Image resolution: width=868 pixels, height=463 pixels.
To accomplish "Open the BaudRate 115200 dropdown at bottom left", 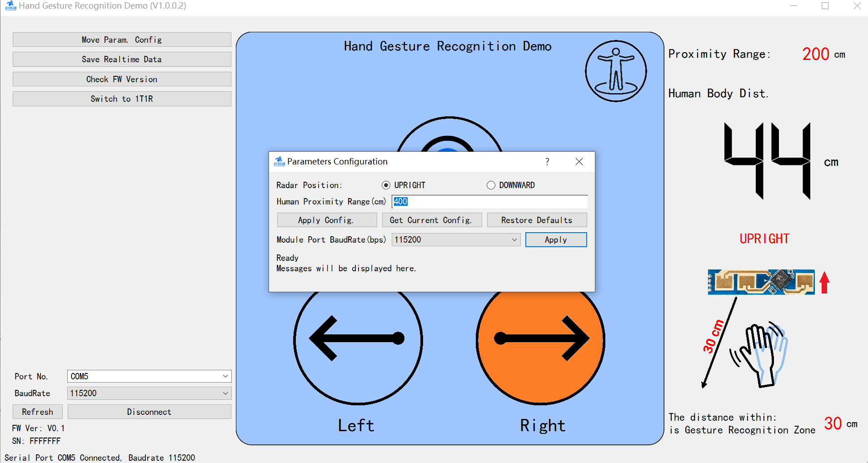I will [x=149, y=393].
